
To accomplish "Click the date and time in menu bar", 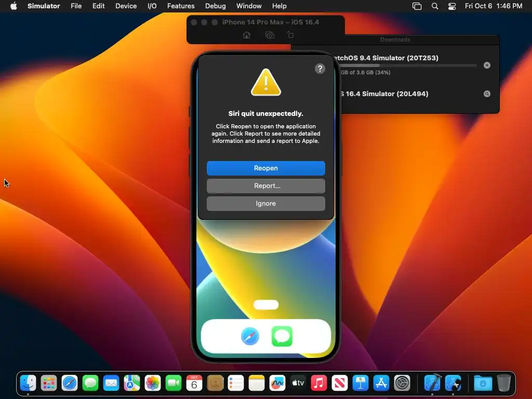I will coord(494,6).
